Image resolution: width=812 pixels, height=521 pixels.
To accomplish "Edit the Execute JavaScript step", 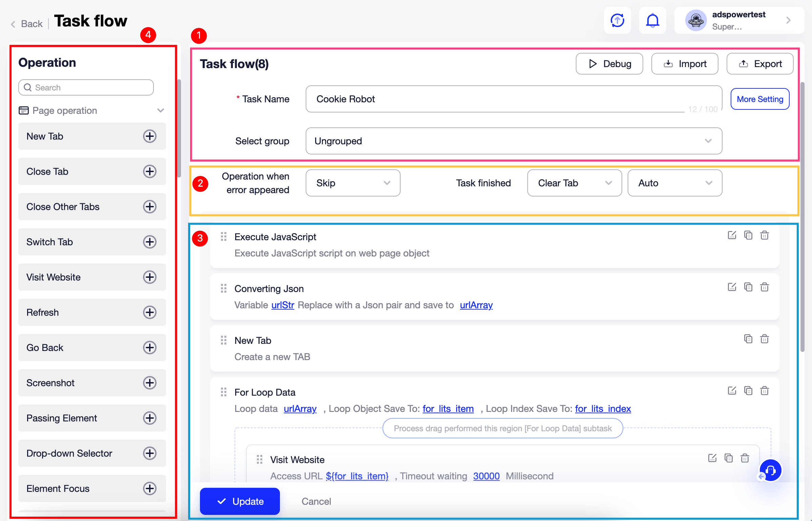I will pos(732,235).
